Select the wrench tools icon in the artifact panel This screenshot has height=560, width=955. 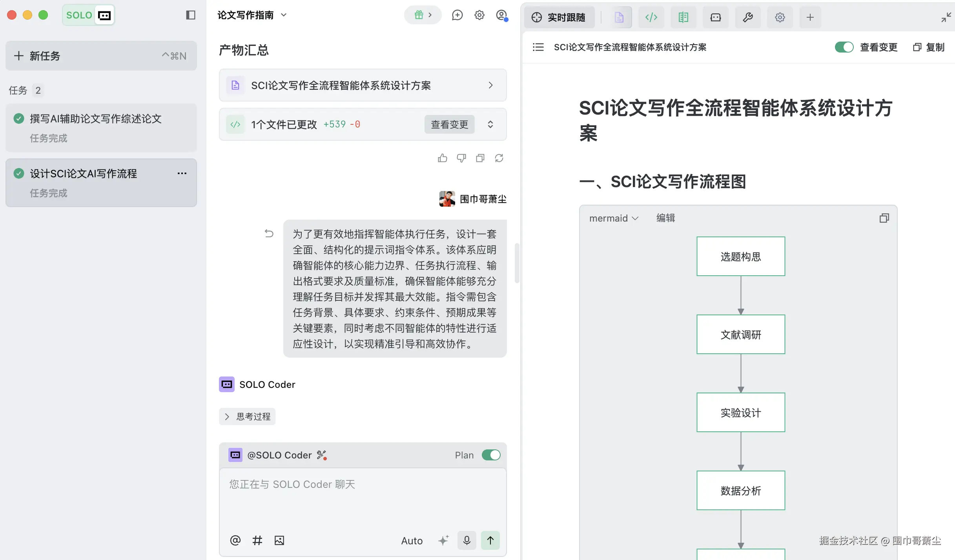(747, 17)
